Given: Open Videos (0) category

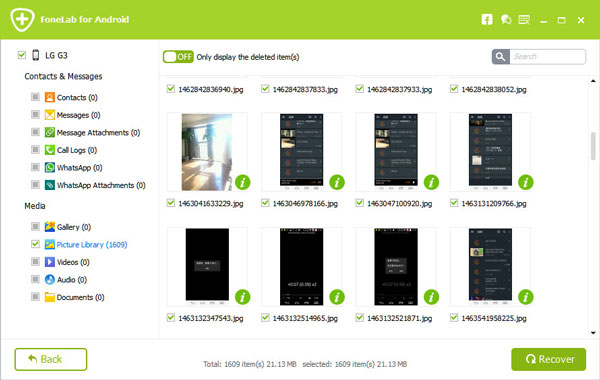Looking at the screenshot, I should 73,262.
